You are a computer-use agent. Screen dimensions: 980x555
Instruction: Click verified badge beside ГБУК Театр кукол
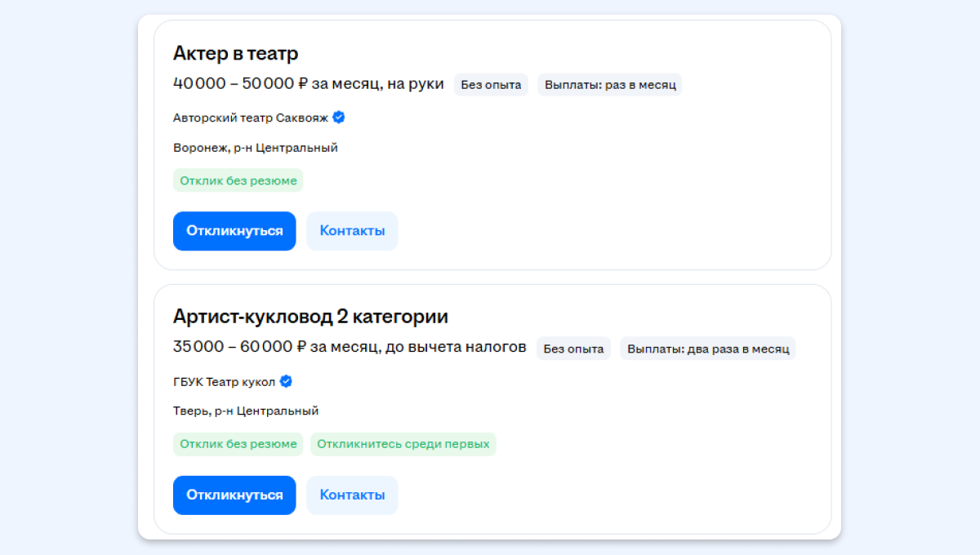pos(286,381)
